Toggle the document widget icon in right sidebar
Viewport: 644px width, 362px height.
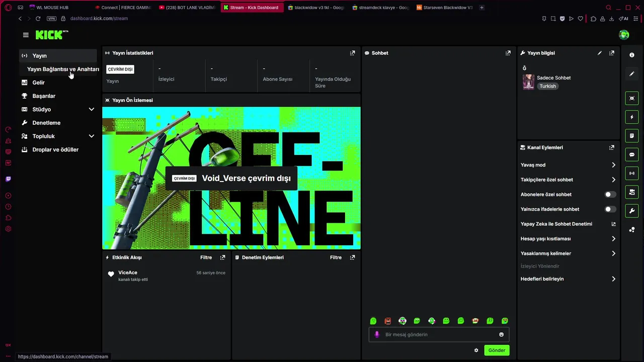point(632,136)
